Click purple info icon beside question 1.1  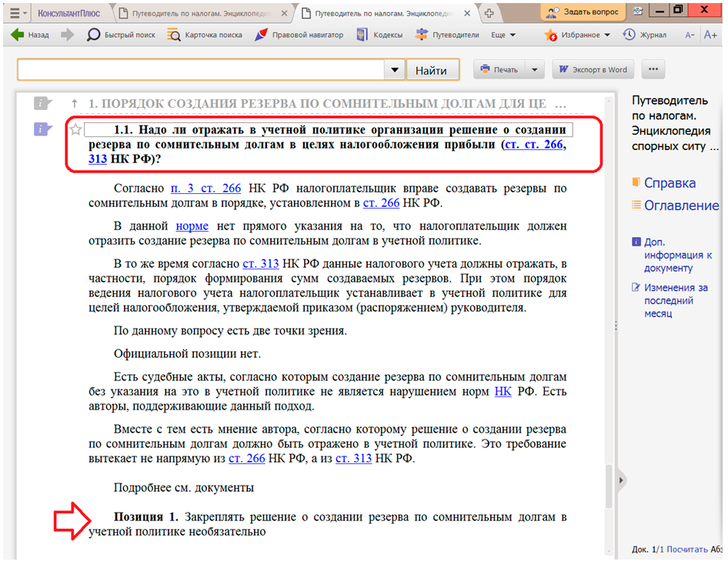43,129
